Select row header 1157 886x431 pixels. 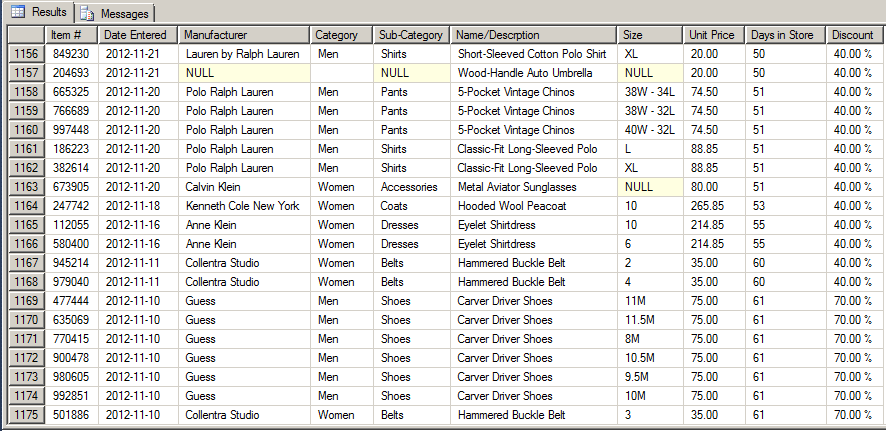(27, 73)
